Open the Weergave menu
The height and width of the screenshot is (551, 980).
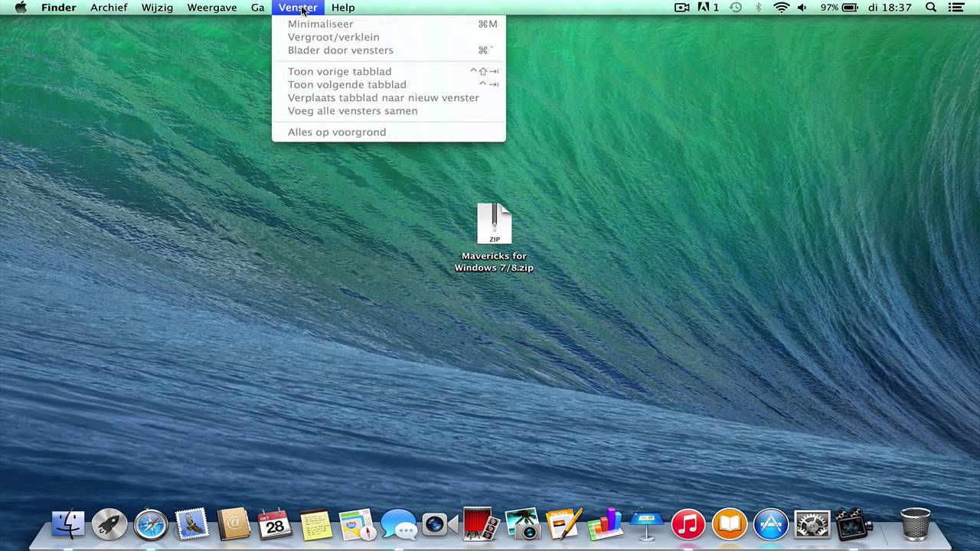tap(212, 8)
